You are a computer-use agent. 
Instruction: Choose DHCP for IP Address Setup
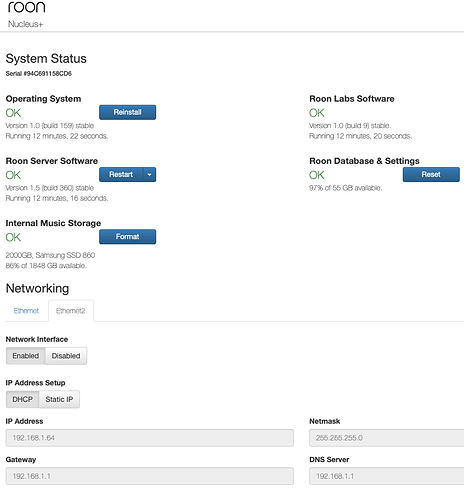tap(23, 399)
